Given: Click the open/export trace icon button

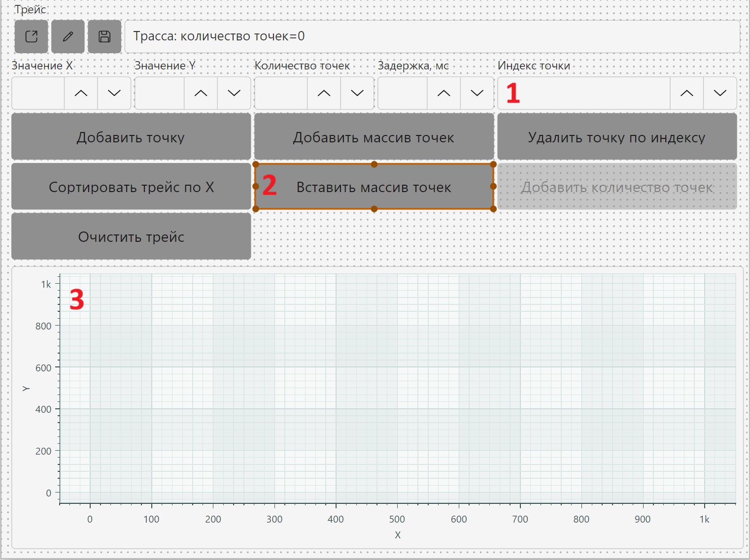Looking at the screenshot, I should click(x=32, y=36).
